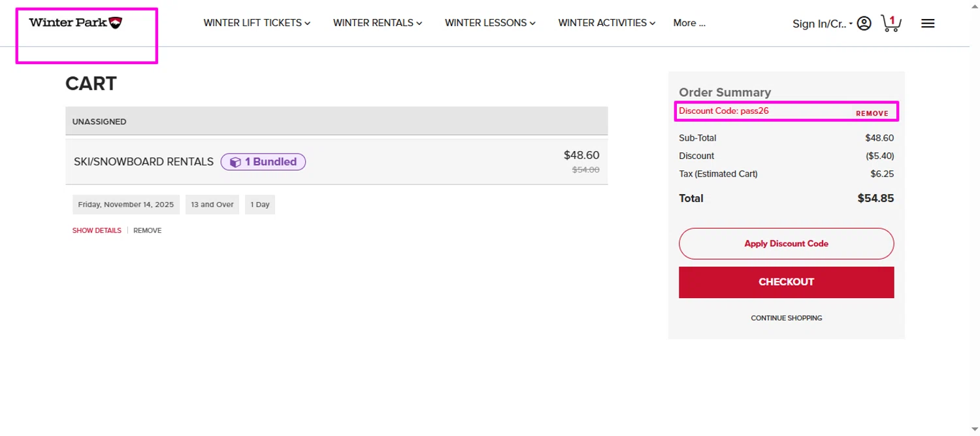Open the hamburger menu icon
Viewport: 980px width, 436px height.
click(928, 24)
